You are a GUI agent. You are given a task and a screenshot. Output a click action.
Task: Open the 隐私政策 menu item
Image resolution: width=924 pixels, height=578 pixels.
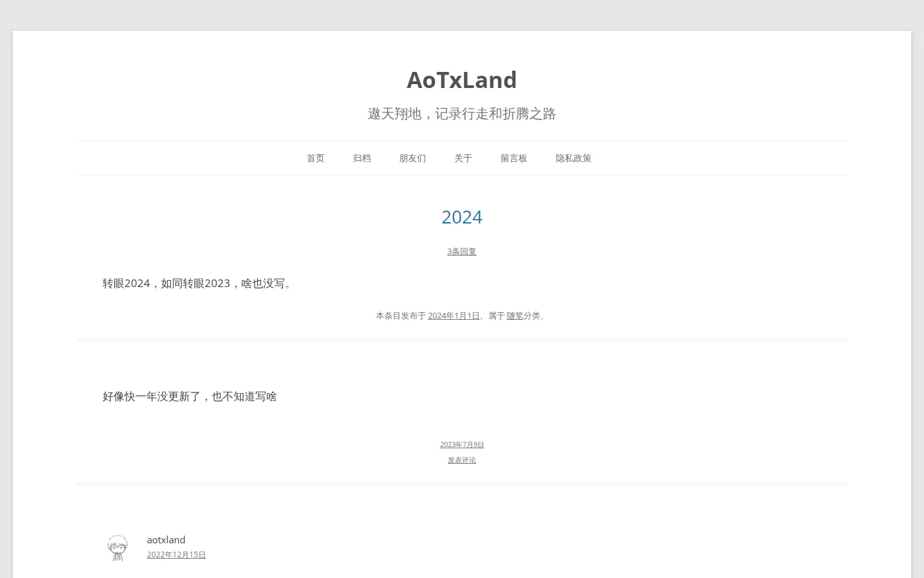(x=574, y=158)
